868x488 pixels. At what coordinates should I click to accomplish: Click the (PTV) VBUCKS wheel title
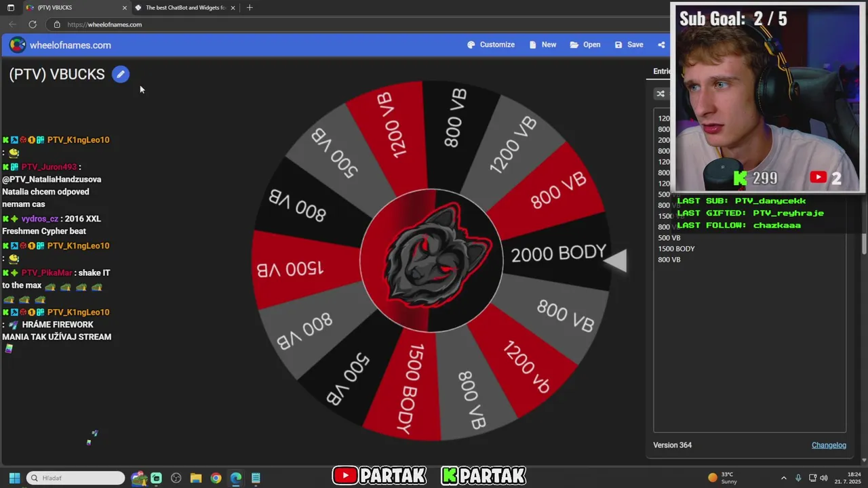(x=57, y=75)
